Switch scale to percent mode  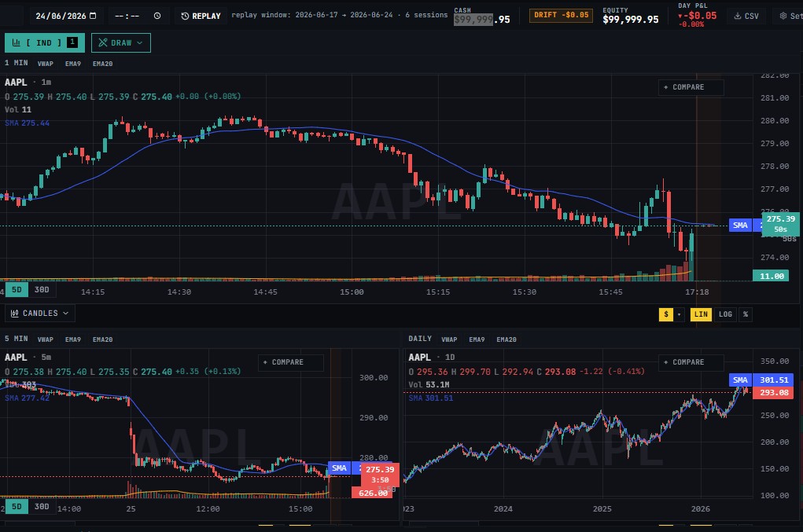pyautogui.click(x=746, y=314)
